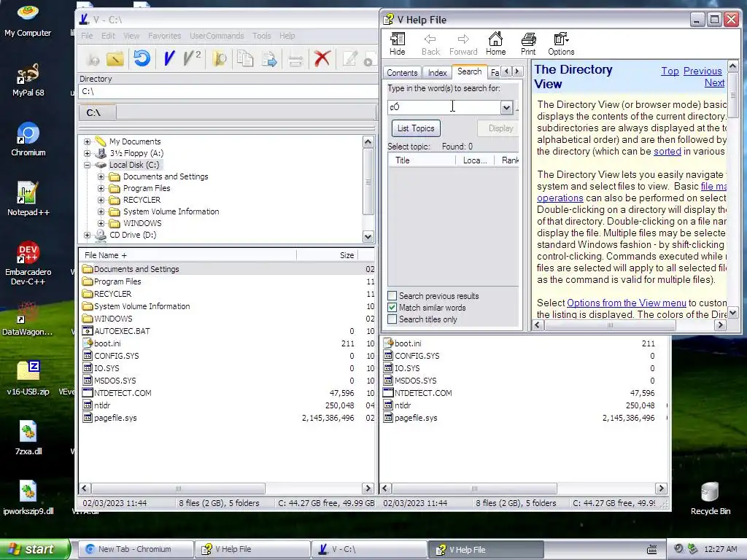The width and height of the screenshot is (747, 560).
Task: Click the printer icon in V toolbar
Action: click(295, 60)
